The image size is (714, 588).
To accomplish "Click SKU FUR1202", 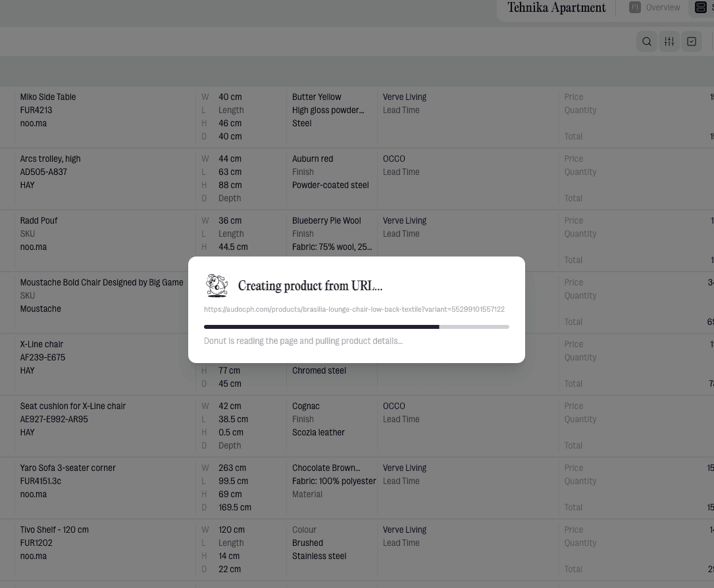I will click(x=36, y=543).
